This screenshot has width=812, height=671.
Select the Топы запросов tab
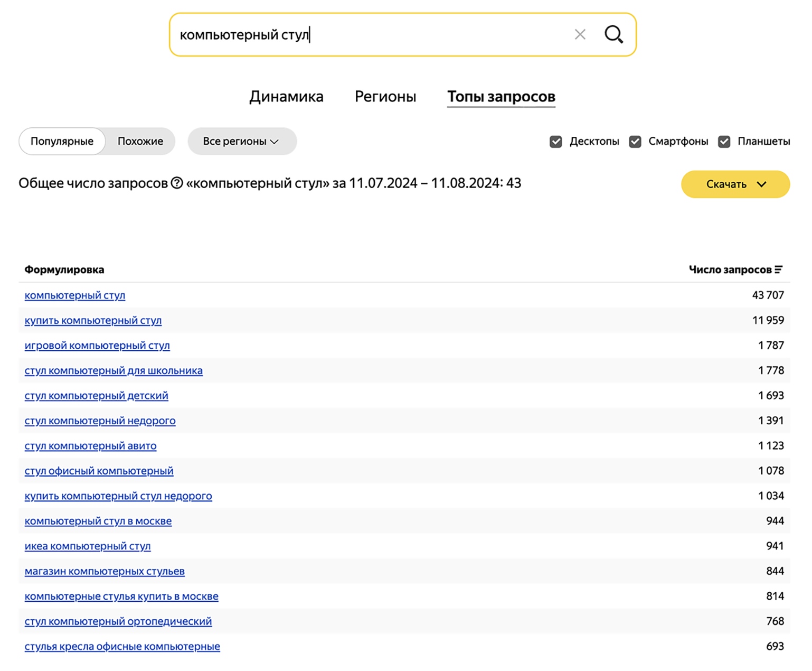tap(501, 97)
